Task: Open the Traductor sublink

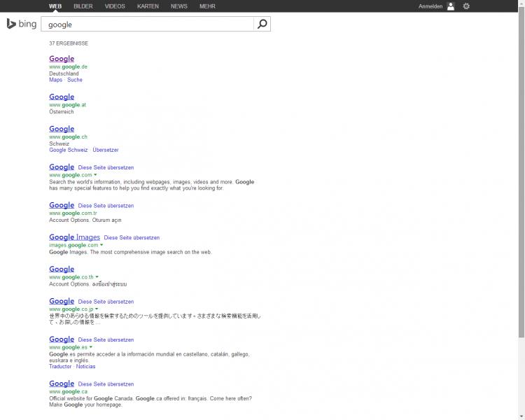Action: tap(60, 366)
